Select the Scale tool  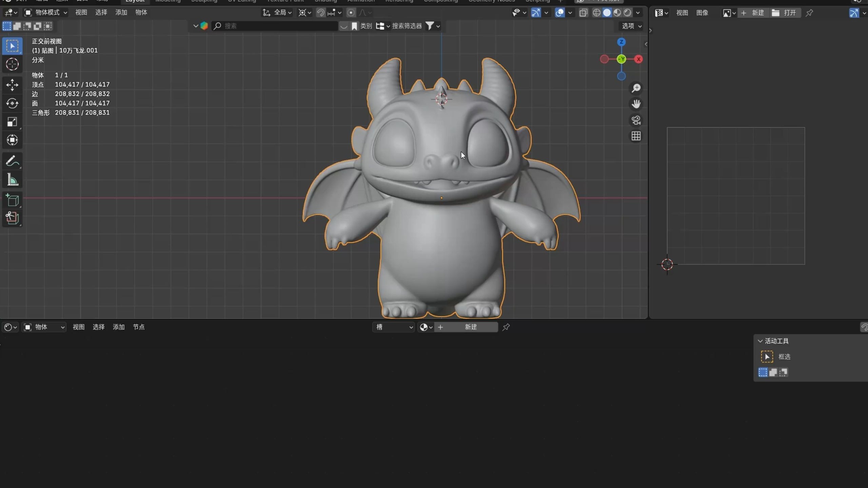click(12, 122)
